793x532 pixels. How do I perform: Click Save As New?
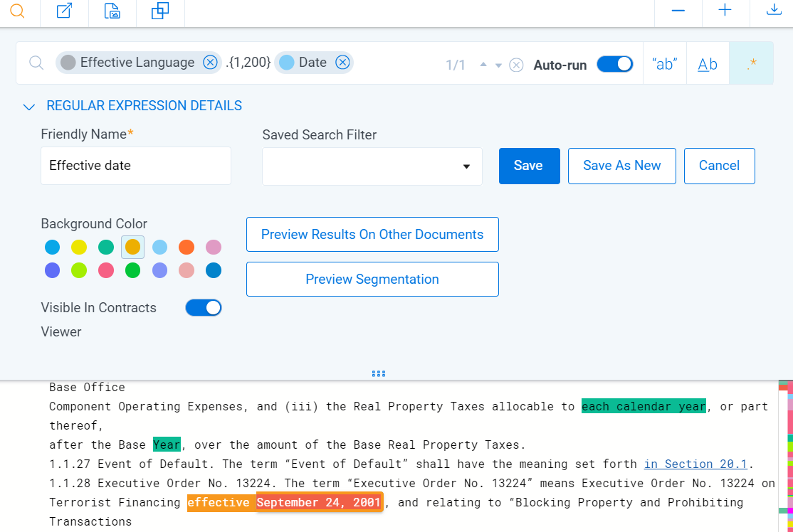tap(622, 166)
